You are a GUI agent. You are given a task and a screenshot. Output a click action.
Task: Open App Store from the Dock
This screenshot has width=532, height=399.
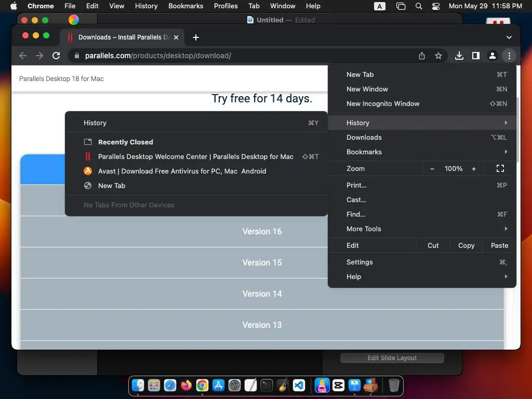[x=218, y=385]
